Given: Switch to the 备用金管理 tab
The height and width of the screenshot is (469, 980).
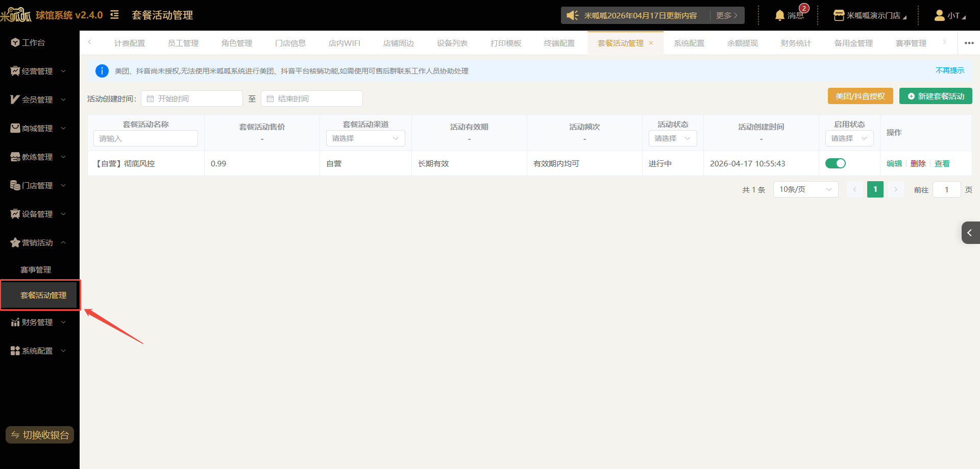Looking at the screenshot, I should [853, 43].
